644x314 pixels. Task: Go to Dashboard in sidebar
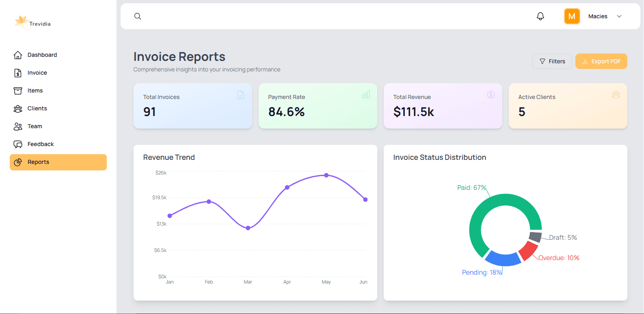[x=42, y=55]
